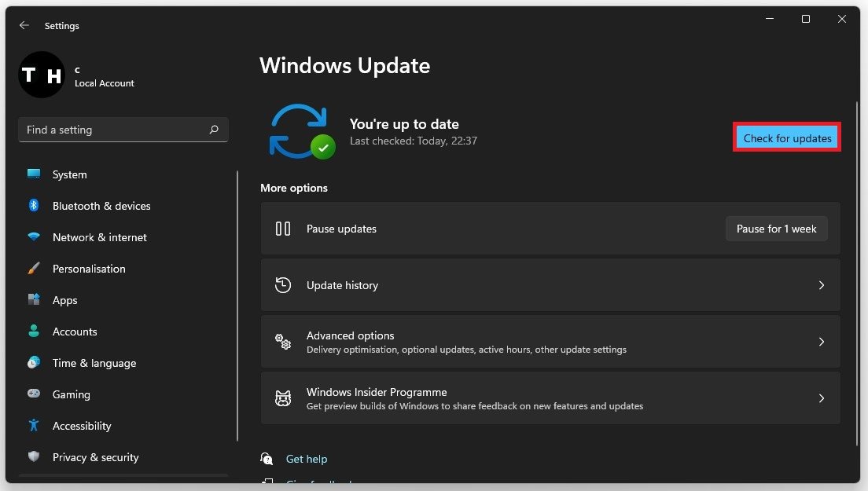The height and width of the screenshot is (491, 868).
Task: Click the Network & internet Wi-Fi icon
Action: tap(34, 237)
